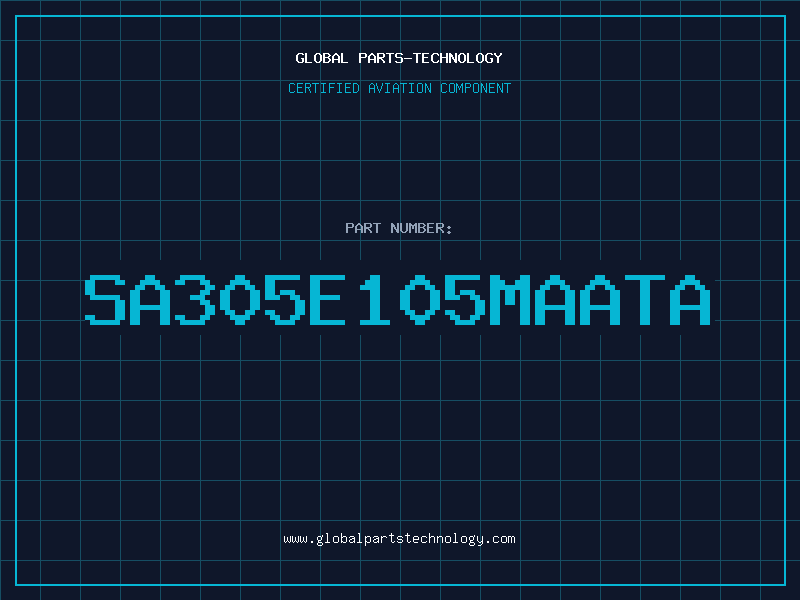Click the leading letter S of part number
800x600 pixels.
click(x=105, y=300)
